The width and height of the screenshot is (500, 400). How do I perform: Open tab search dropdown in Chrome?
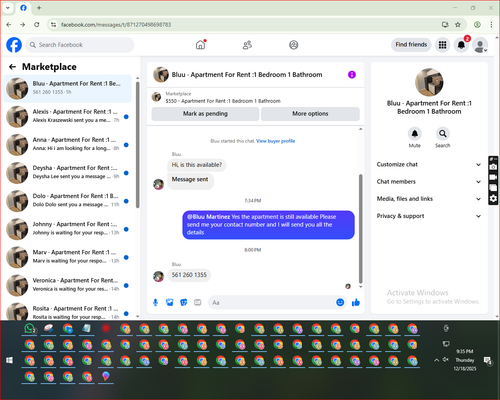8,8
